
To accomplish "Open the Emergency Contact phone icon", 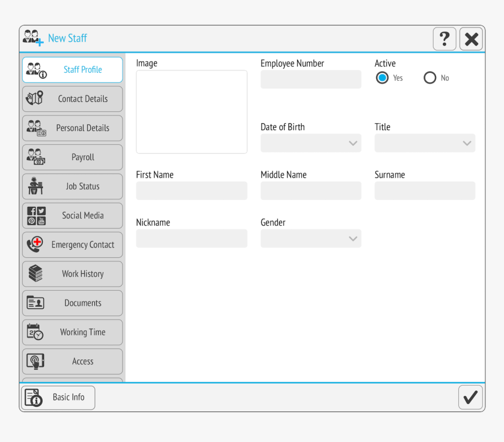I will pyautogui.click(x=36, y=244).
